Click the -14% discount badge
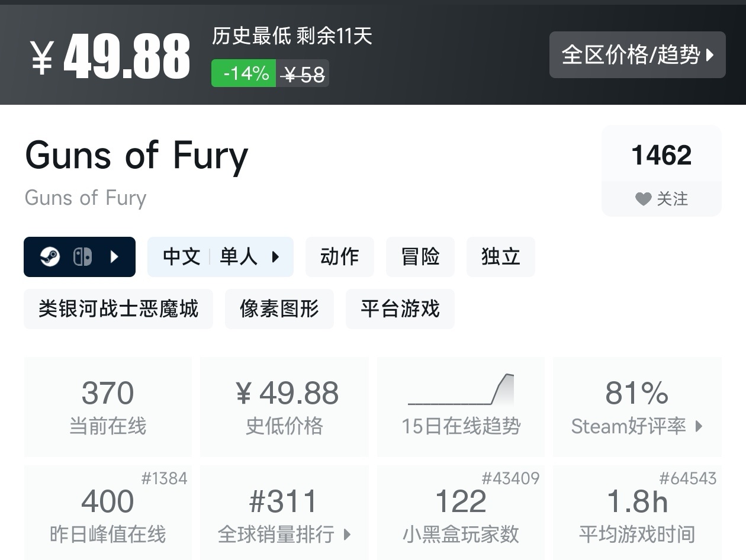 pyautogui.click(x=244, y=73)
